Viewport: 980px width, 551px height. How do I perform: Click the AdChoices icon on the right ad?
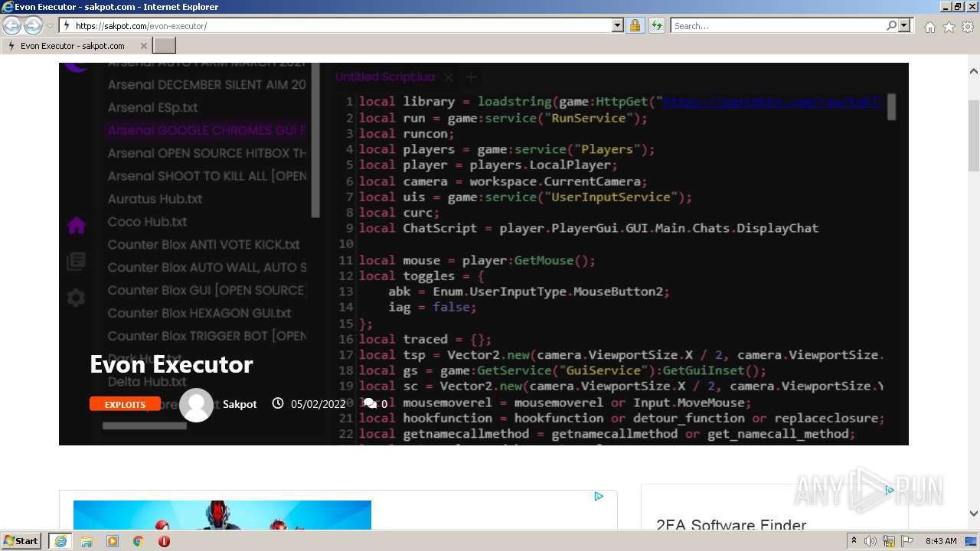tap(890, 491)
